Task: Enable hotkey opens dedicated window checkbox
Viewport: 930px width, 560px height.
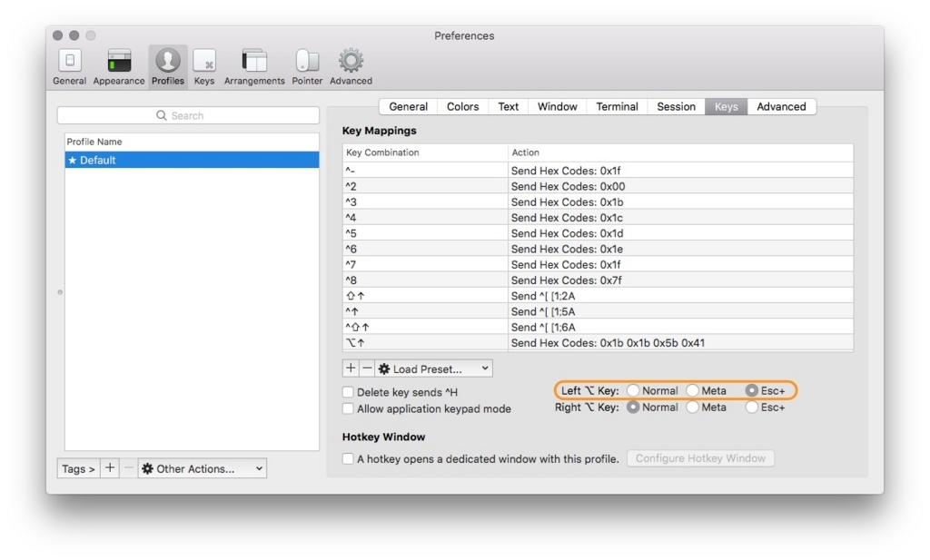Action: pos(348,458)
